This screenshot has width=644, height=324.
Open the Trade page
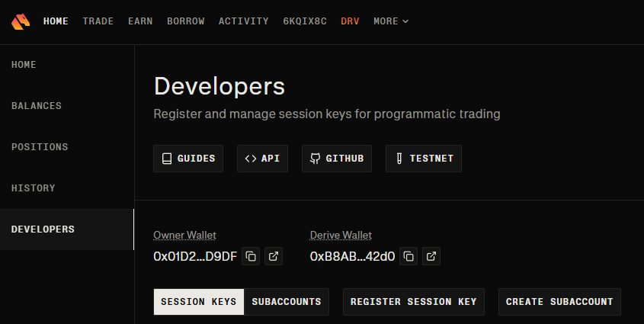[98, 21]
